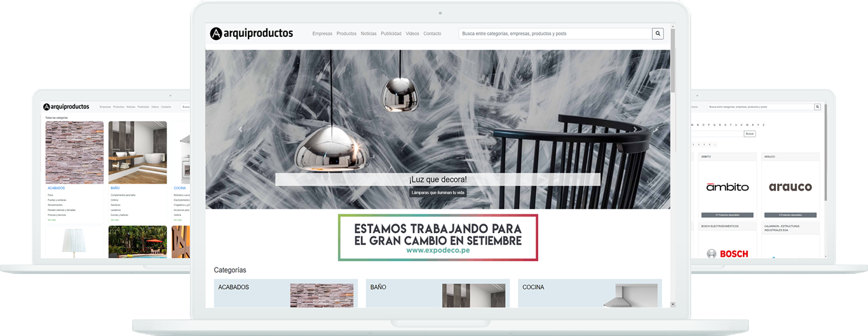Click the center page vertical scrollbar
Image resolution: width=868 pixels, height=336 pixels.
tap(673, 64)
